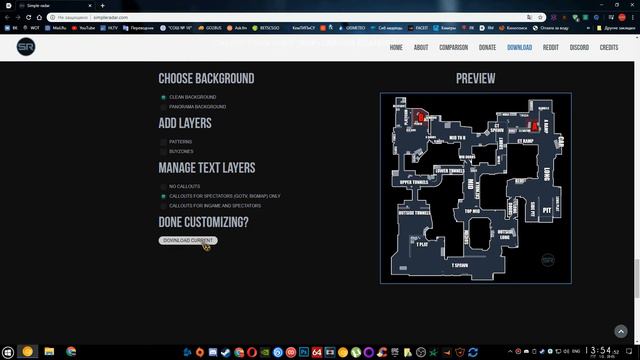Open a new browser tab
Image resolution: width=640 pixels, height=360 pixels.
click(102, 6)
